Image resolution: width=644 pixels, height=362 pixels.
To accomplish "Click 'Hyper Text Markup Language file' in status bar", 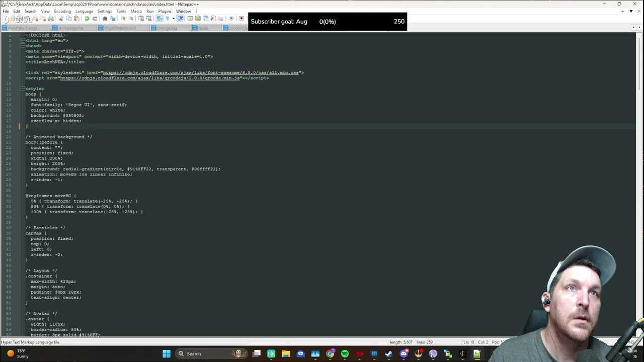I will (x=30, y=342).
